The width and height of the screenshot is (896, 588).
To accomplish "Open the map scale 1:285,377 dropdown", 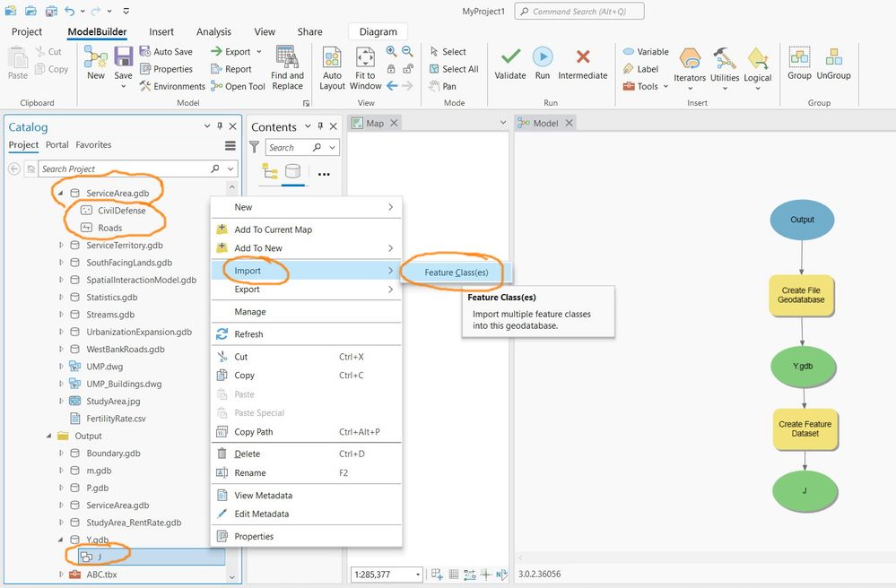I will click(418, 575).
